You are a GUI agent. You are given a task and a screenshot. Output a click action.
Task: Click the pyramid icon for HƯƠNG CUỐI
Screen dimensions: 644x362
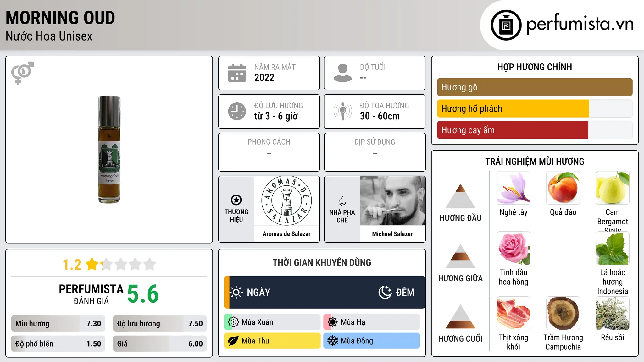[460, 316]
